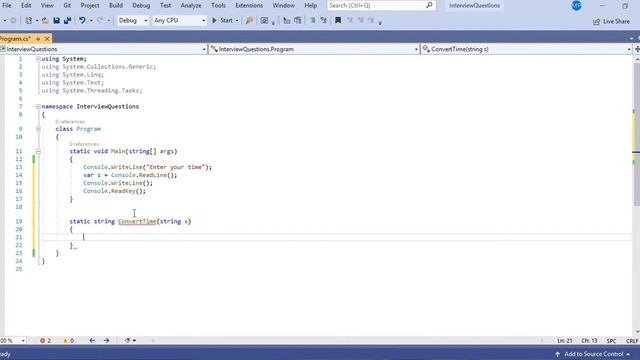Open the File menu
This screenshot has height=360, width=640.
click(x=7, y=5)
